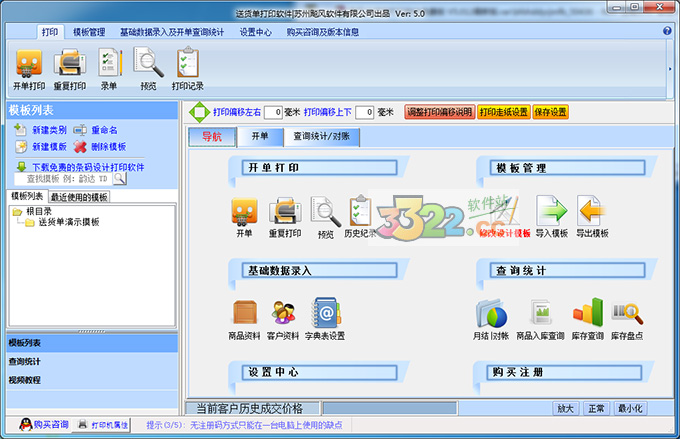This screenshot has width=680, height=439.
Task: Open 基础数据录入及开单查询统计 tab
Action: click(172, 32)
